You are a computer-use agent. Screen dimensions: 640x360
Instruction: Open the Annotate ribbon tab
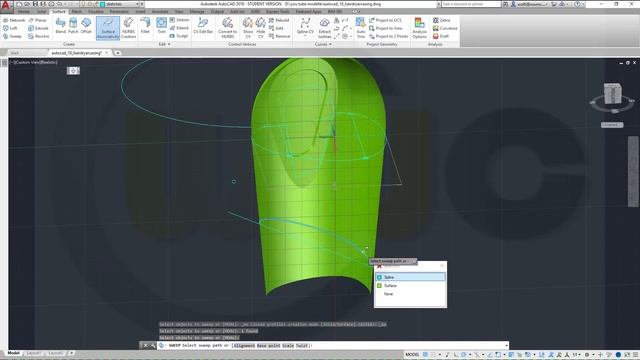tap(160, 12)
